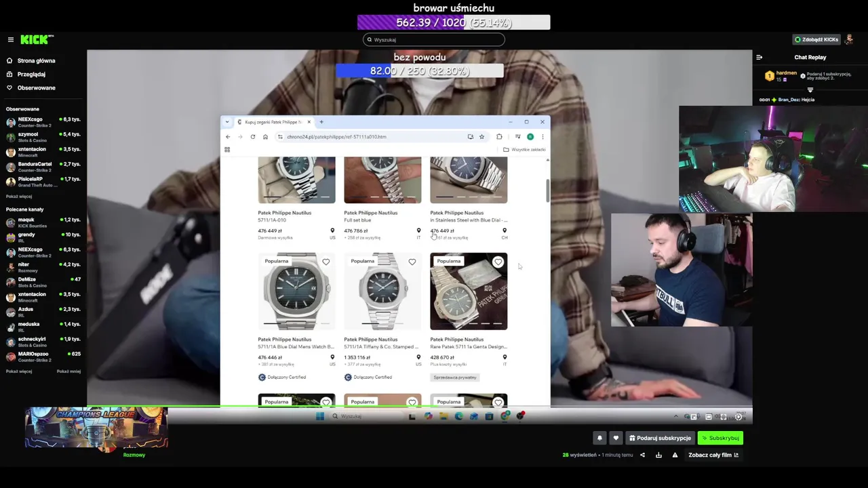
Task: Show fewer recommended with Pokaż mniej
Action: [68, 371]
